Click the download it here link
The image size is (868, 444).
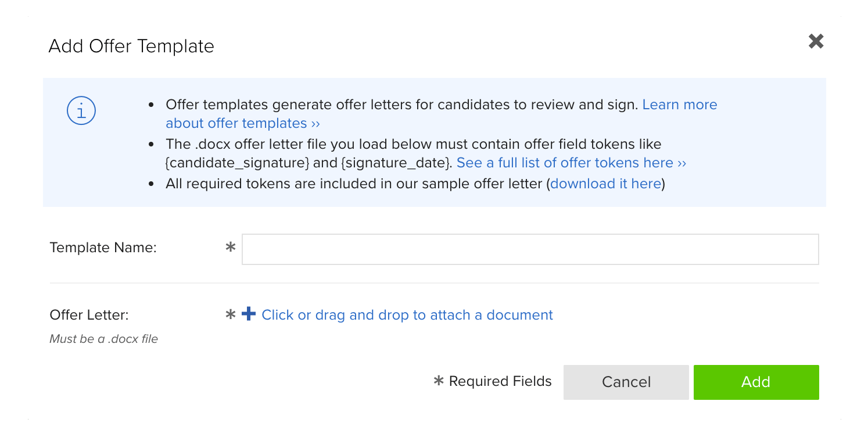(605, 184)
